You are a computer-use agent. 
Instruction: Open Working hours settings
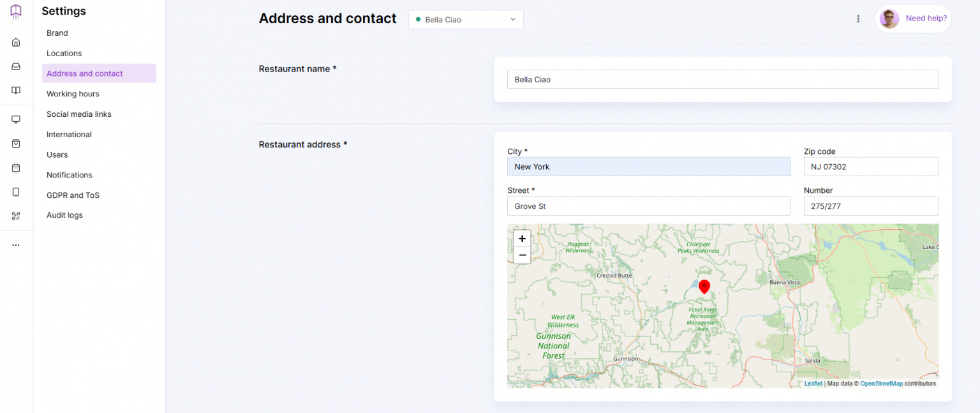[73, 94]
